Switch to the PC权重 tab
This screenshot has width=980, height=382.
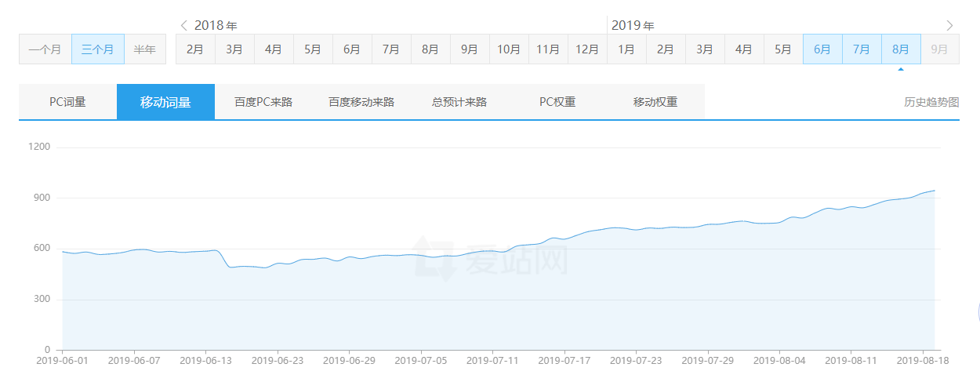[x=557, y=102]
